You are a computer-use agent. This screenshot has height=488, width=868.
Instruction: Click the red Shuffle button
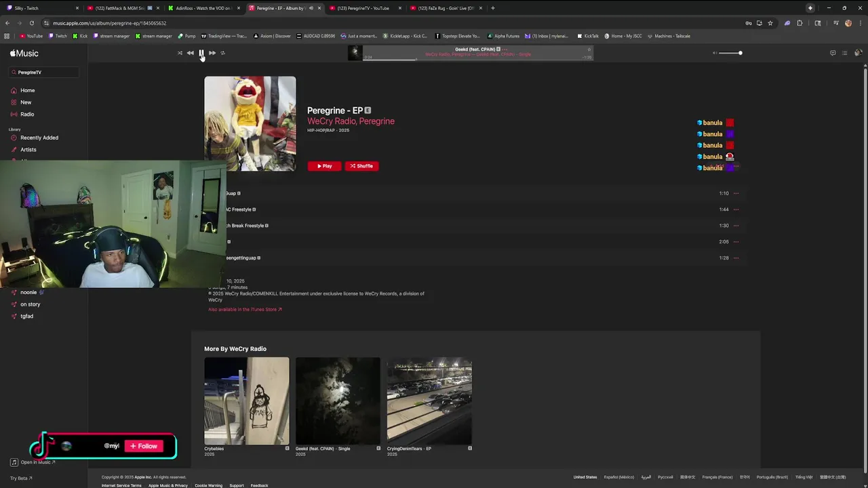(361, 166)
